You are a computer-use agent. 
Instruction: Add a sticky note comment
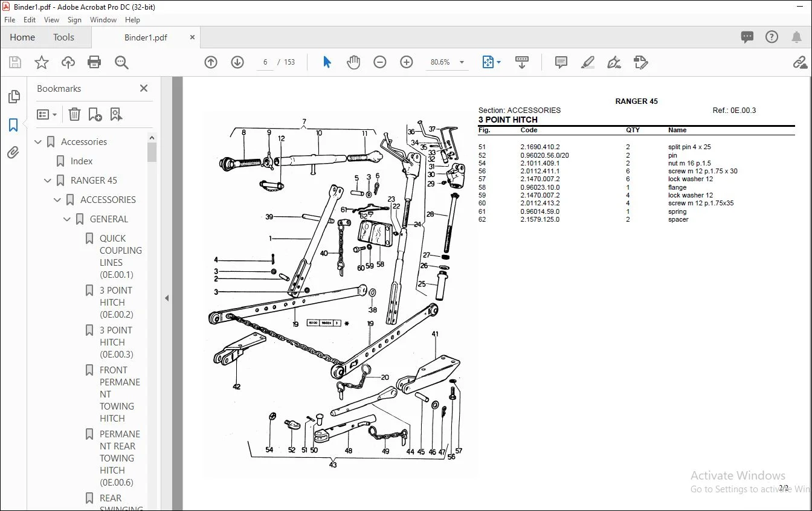561,62
